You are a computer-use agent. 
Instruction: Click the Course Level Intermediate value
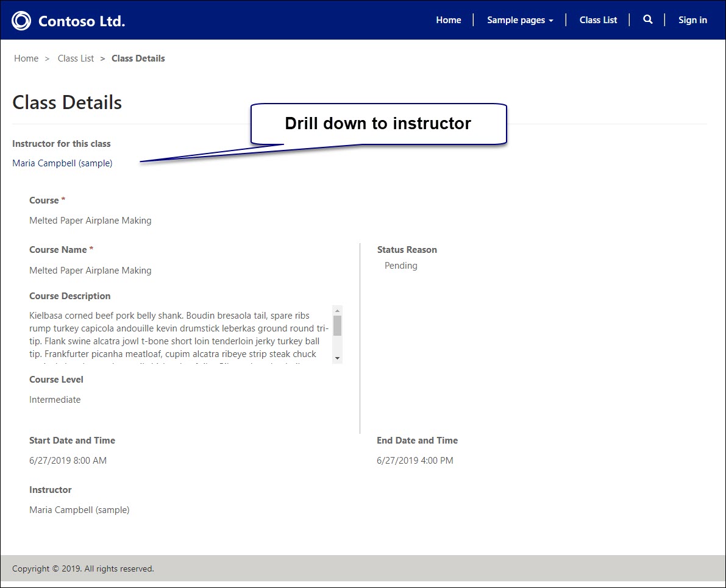pyautogui.click(x=55, y=400)
